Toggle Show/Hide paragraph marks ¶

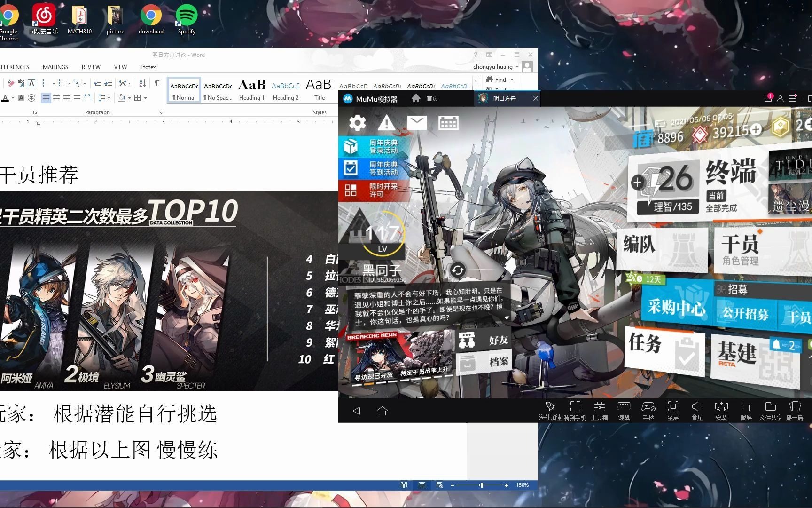click(x=157, y=83)
